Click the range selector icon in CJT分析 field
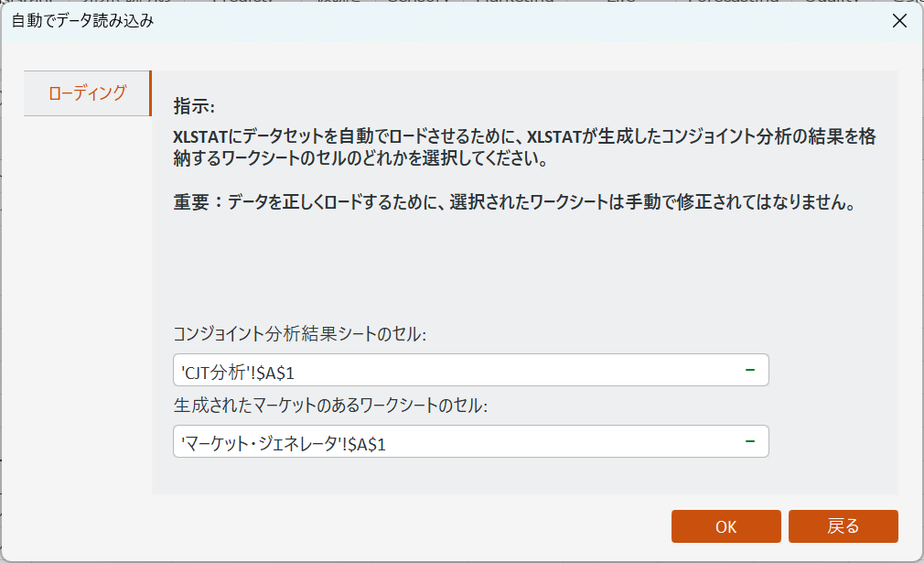Viewport: 924px width, 563px height. tap(749, 370)
